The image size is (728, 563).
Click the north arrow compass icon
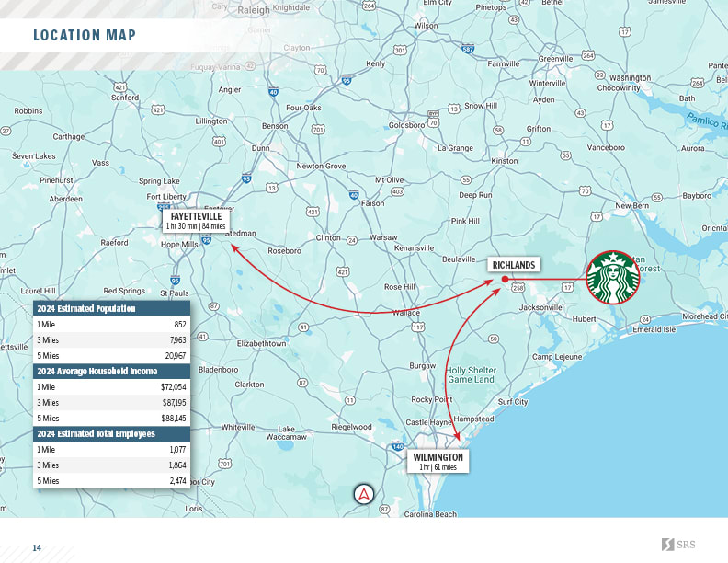pos(363,494)
